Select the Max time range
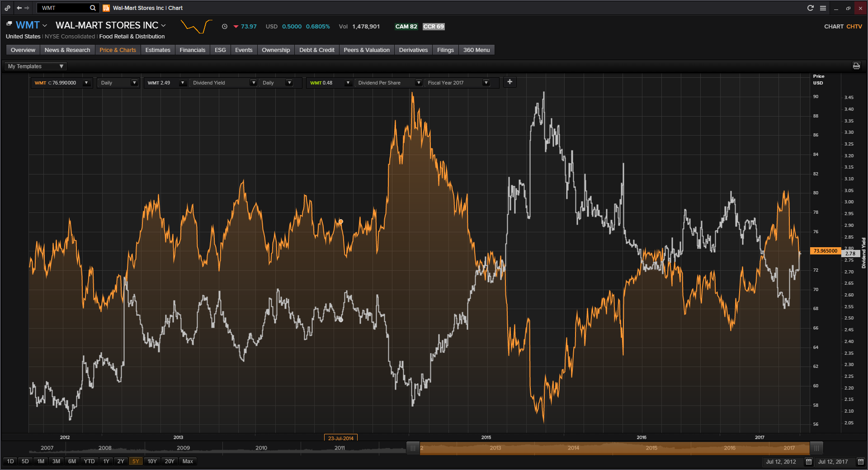This screenshot has width=868, height=470. coord(188,461)
